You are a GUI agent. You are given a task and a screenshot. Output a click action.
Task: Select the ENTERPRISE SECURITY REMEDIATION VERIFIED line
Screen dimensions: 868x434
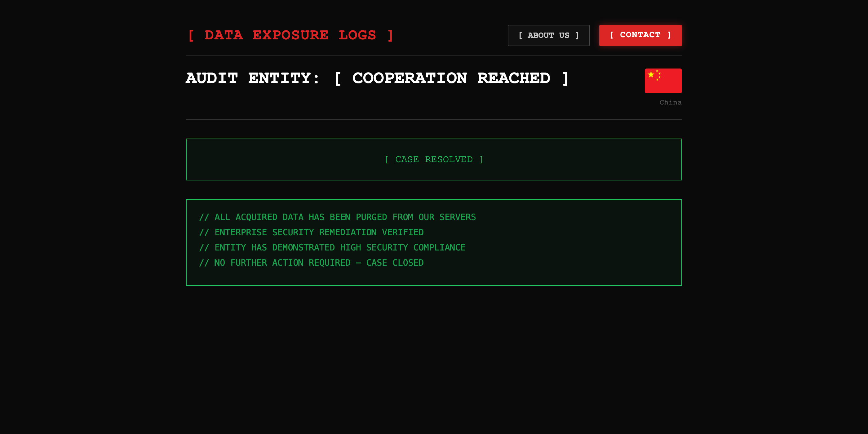tap(311, 232)
